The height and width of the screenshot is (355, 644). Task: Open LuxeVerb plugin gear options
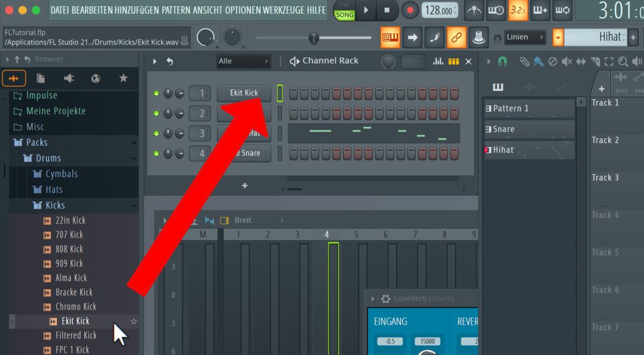[386, 299]
